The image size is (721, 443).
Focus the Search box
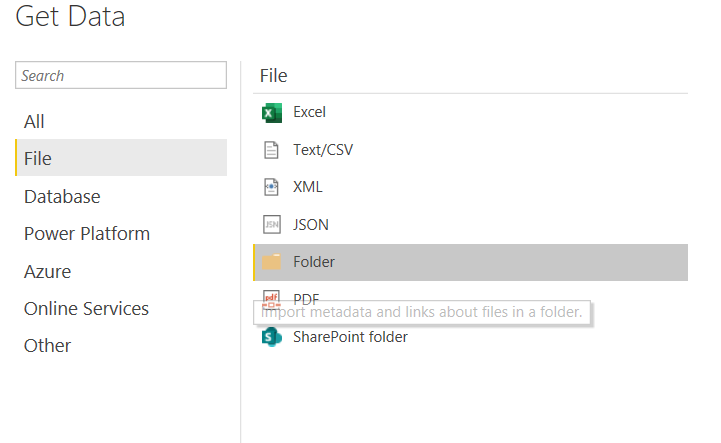(121, 75)
